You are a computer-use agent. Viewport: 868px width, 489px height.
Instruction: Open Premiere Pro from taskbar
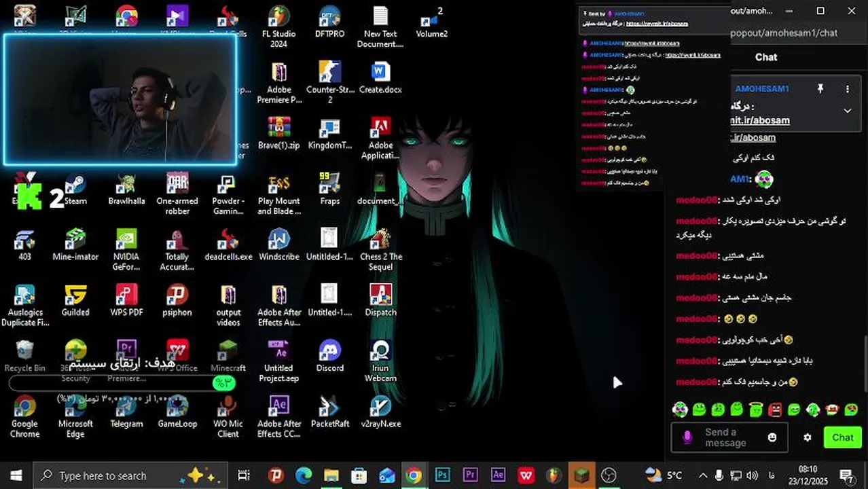(470, 475)
